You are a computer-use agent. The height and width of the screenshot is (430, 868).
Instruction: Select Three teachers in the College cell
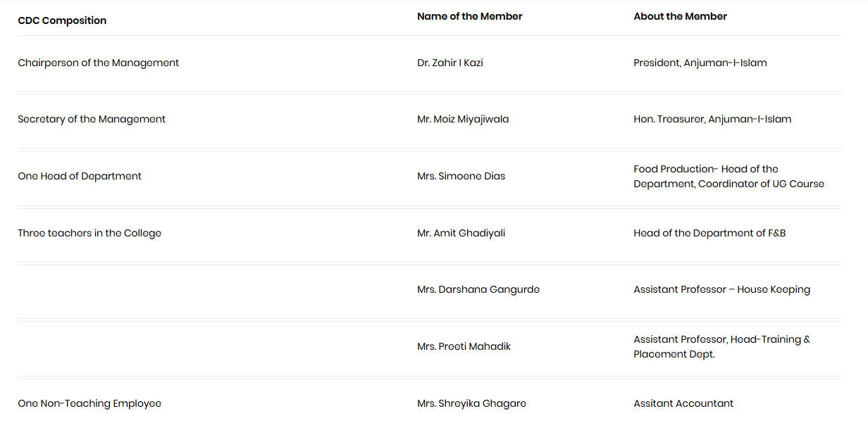coord(89,233)
